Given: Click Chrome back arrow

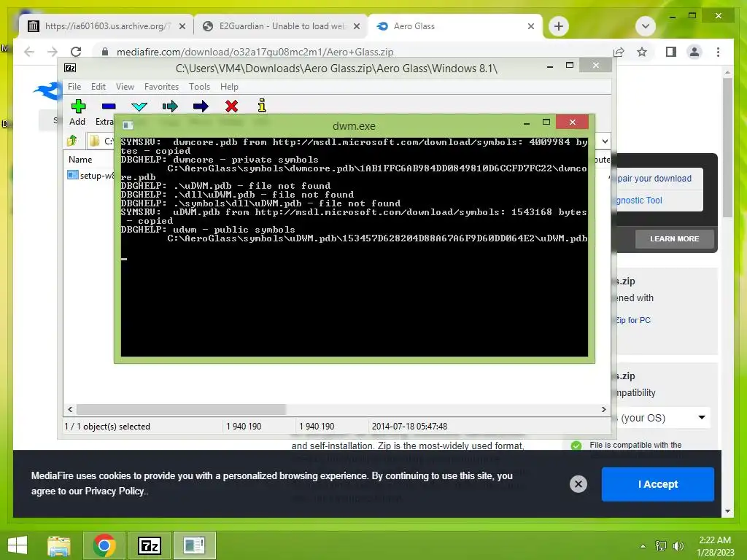Looking at the screenshot, I should [x=29, y=52].
